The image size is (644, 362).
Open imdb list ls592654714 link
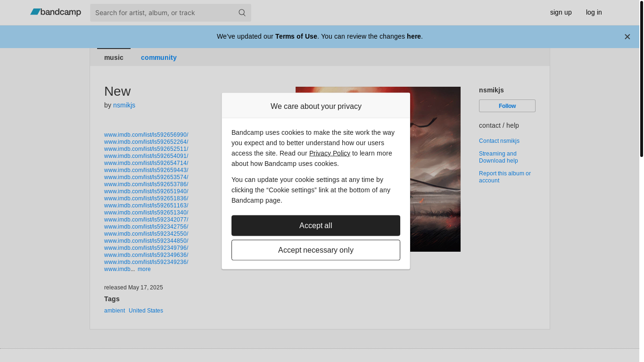coord(146,163)
